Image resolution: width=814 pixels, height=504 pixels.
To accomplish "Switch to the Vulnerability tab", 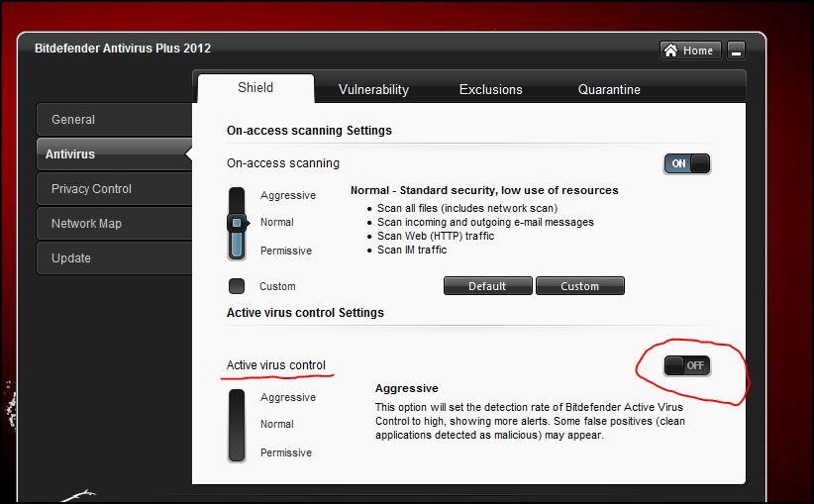I will (x=373, y=89).
